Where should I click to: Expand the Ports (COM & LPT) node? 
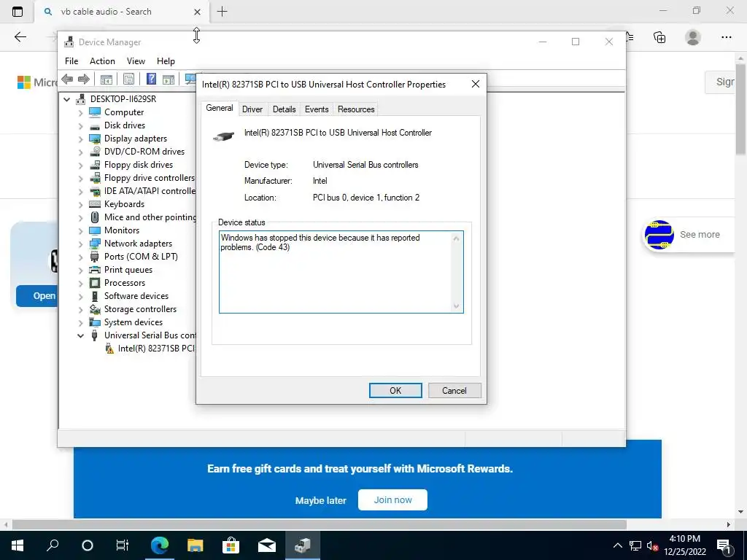[x=80, y=257]
